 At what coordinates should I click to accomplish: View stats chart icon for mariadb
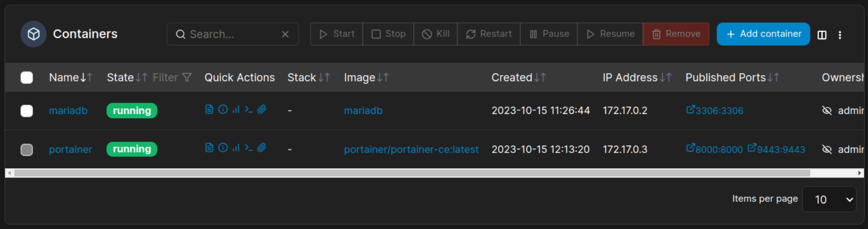[x=236, y=110]
